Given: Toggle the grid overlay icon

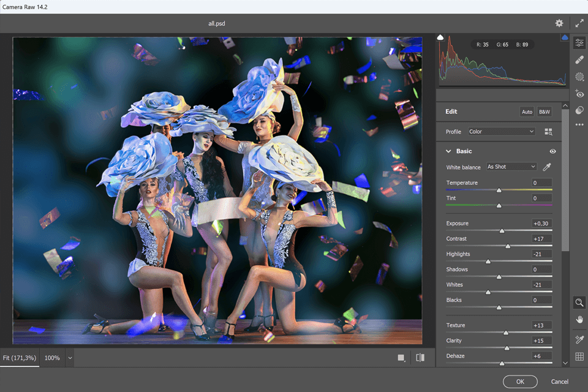Looking at the screenshot, I should (579, 356).
